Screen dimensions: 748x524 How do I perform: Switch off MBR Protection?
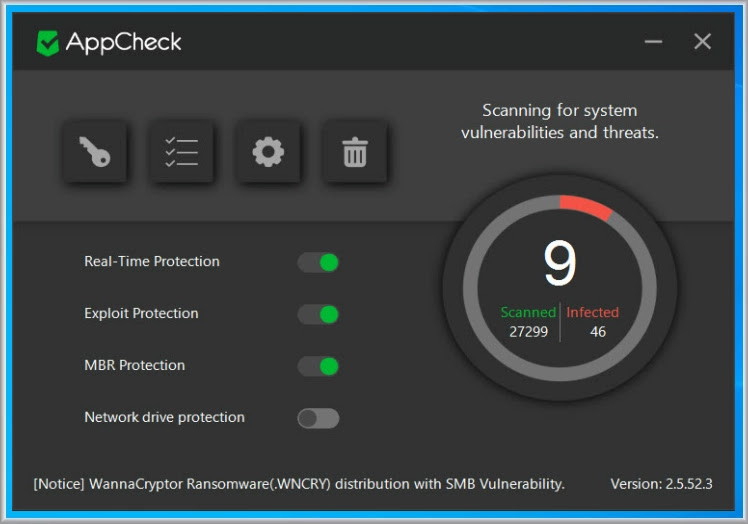tap(318, 367)
